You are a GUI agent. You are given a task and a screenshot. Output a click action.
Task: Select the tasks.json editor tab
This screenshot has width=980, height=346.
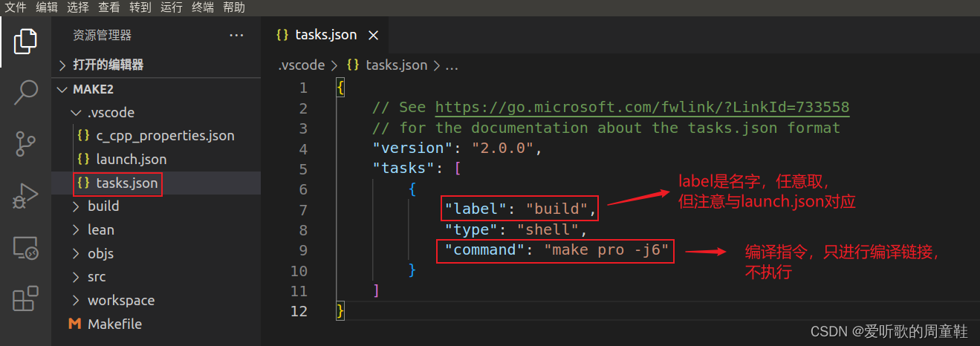coord(326,35)
